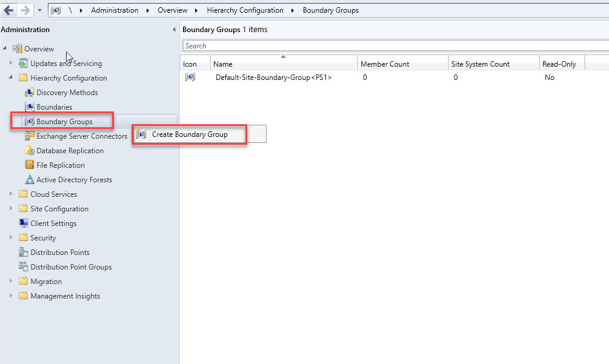Click the Discovery Methods icon
609x364 pixels.
tap(29, 93)
